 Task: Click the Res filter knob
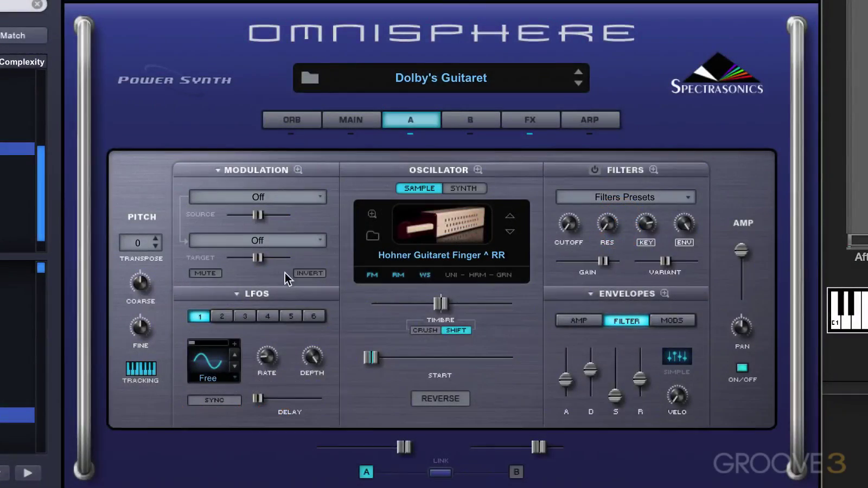point(607,223)
